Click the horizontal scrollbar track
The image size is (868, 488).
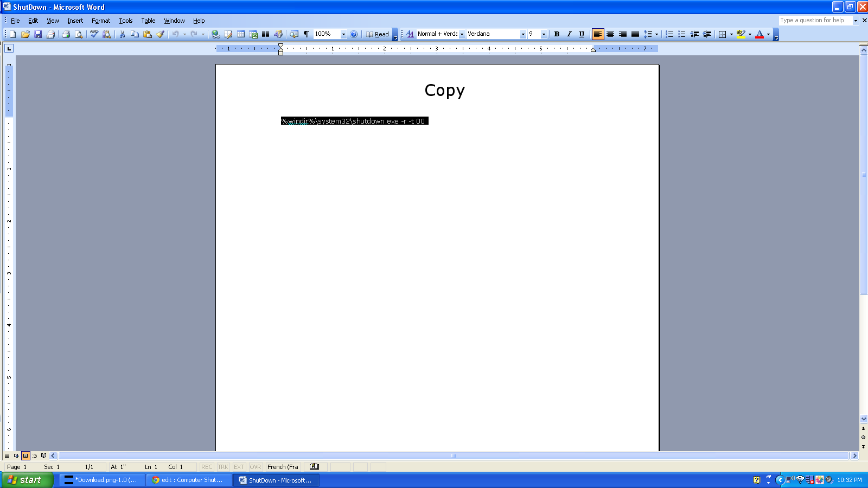tap(454, 456)
